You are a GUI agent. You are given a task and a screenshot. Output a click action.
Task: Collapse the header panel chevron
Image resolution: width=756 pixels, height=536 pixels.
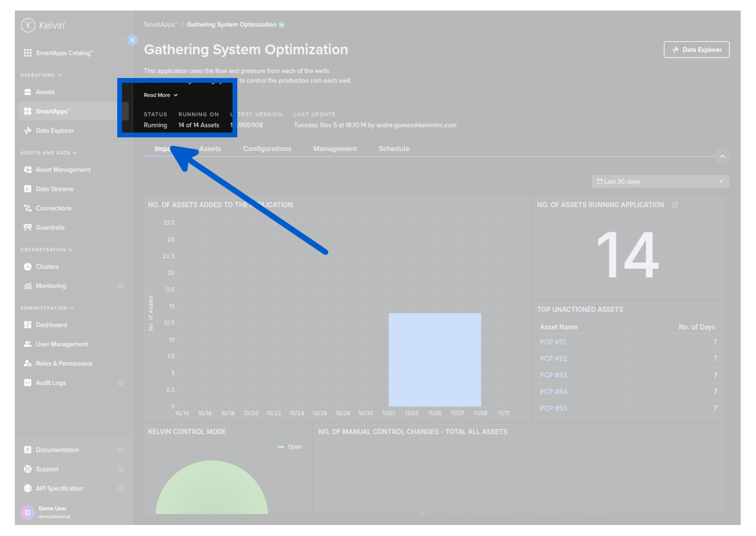tap(722, 156)
